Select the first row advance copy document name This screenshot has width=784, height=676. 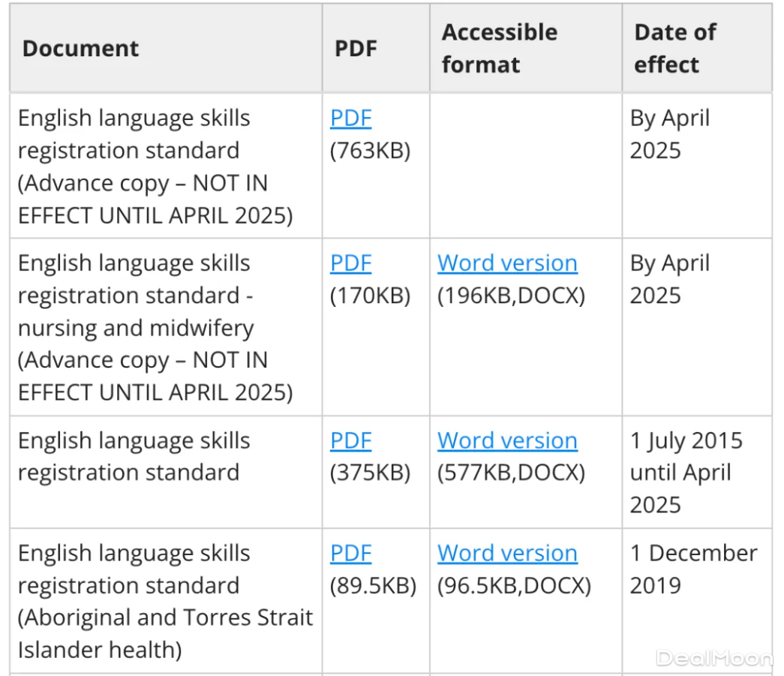point(155,167)
